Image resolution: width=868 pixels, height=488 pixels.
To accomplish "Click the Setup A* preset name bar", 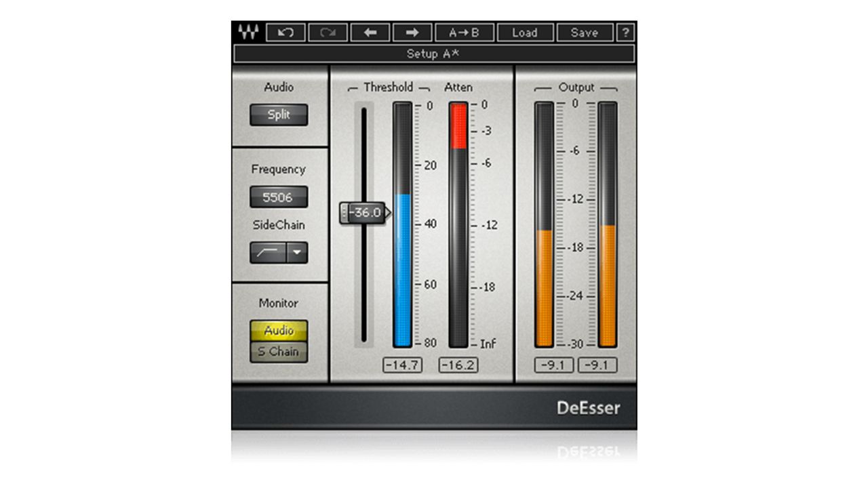I will 434,54.
